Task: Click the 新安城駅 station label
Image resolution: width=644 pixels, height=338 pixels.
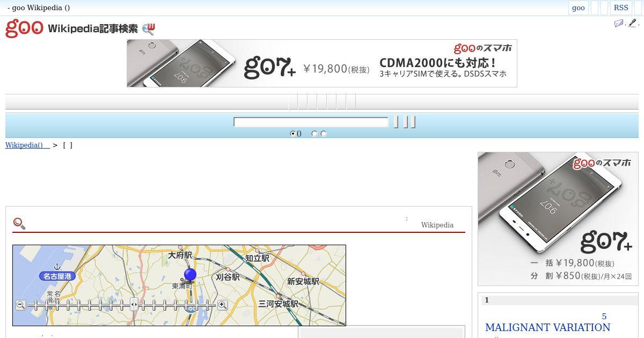Action: 303,282
